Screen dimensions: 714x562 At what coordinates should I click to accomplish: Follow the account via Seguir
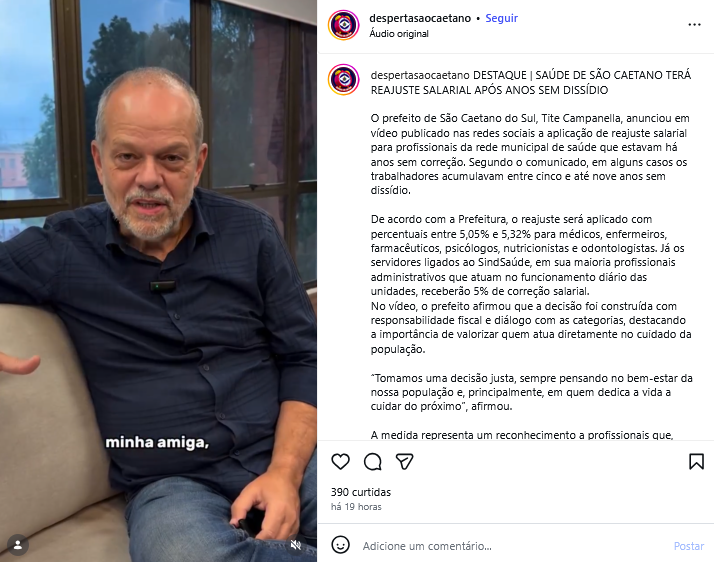(501, 18)
